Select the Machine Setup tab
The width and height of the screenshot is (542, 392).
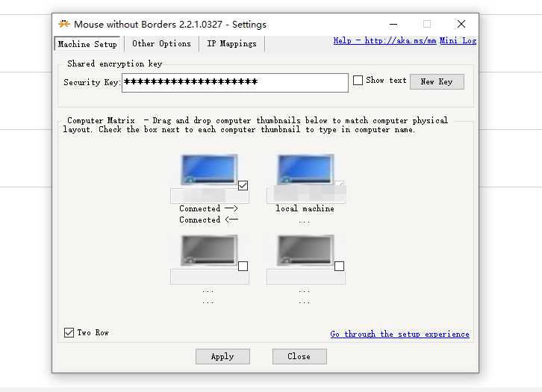tap(87, 44)
